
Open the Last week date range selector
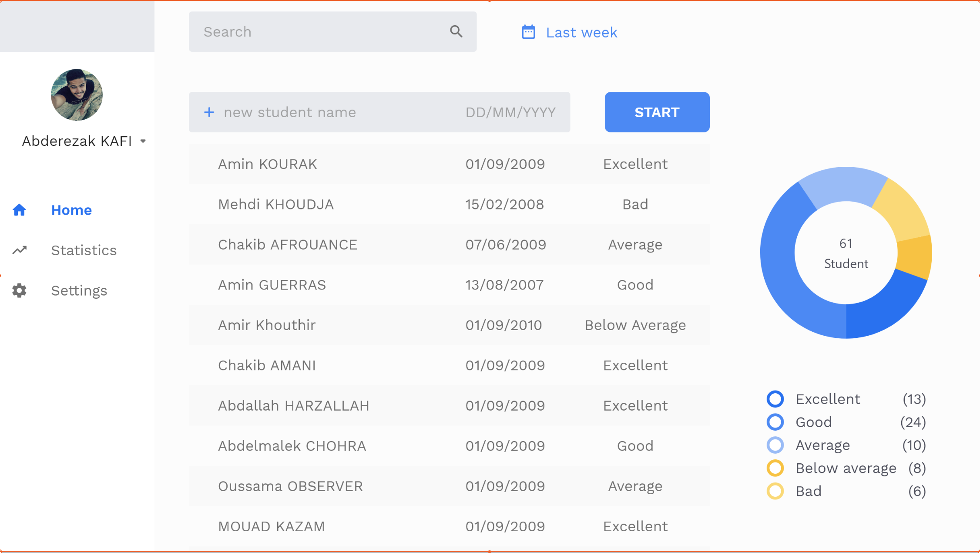pyautogui.click(x=581, y=32)
